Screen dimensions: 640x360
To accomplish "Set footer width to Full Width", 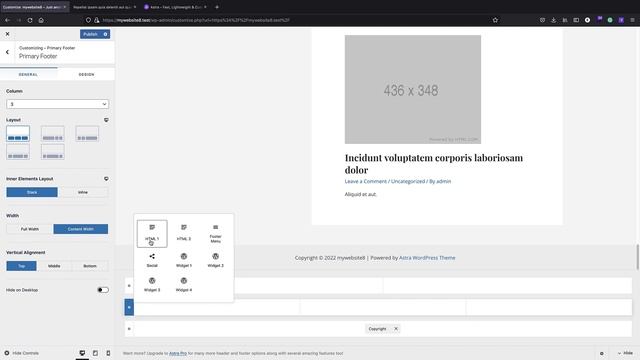I will [x=30, y=229].
